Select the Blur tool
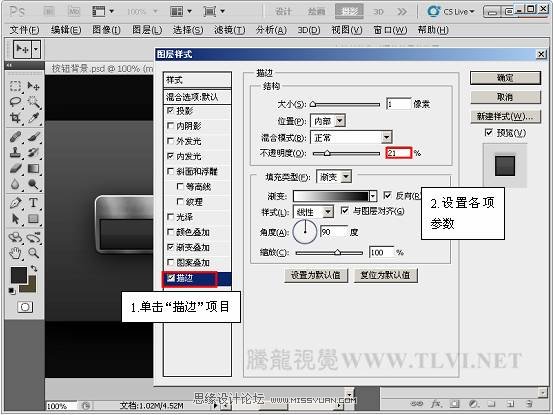Screen dimensions: 553x415 (15, 184)
